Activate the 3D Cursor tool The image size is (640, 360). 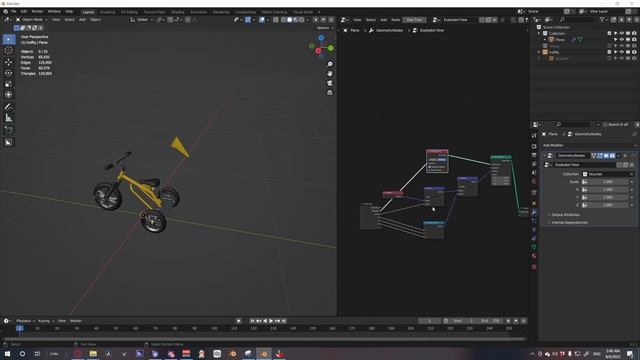(x=9, y=50)
